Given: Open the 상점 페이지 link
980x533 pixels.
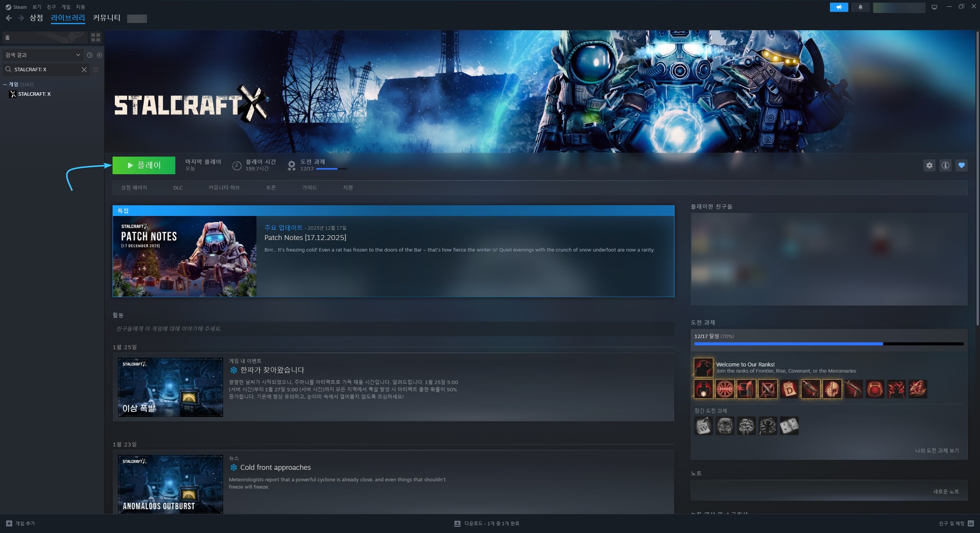Looking at the screenshot, I should pos(134,188).
